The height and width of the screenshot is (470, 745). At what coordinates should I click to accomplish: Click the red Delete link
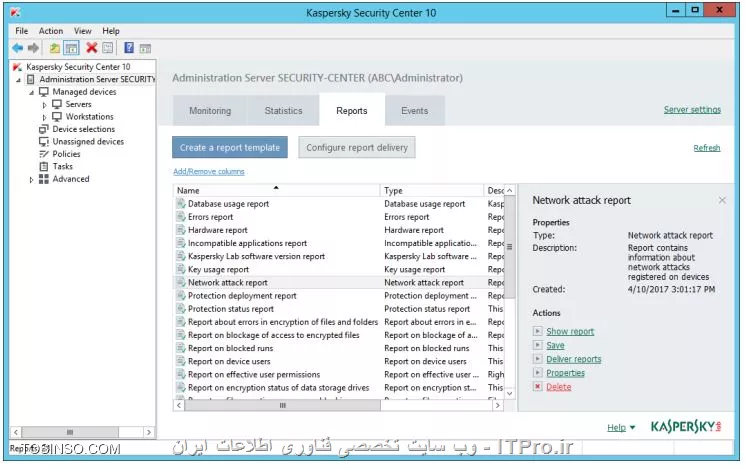(x=559, y=387)
